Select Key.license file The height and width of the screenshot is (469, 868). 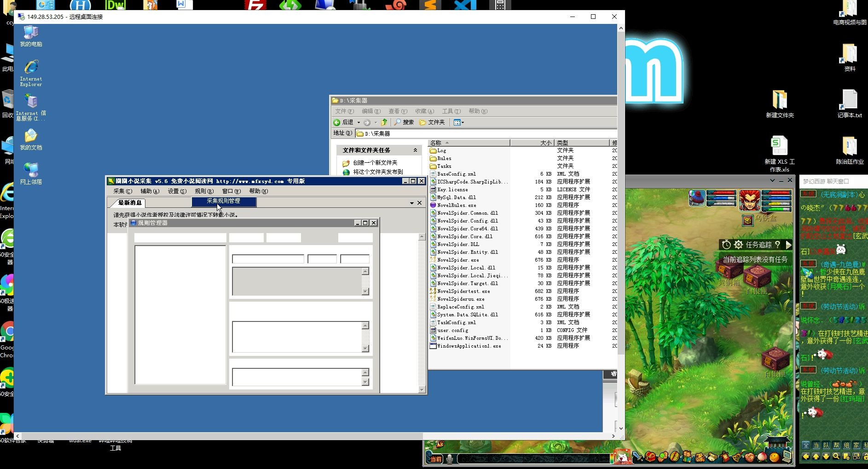tap(449, 189)
